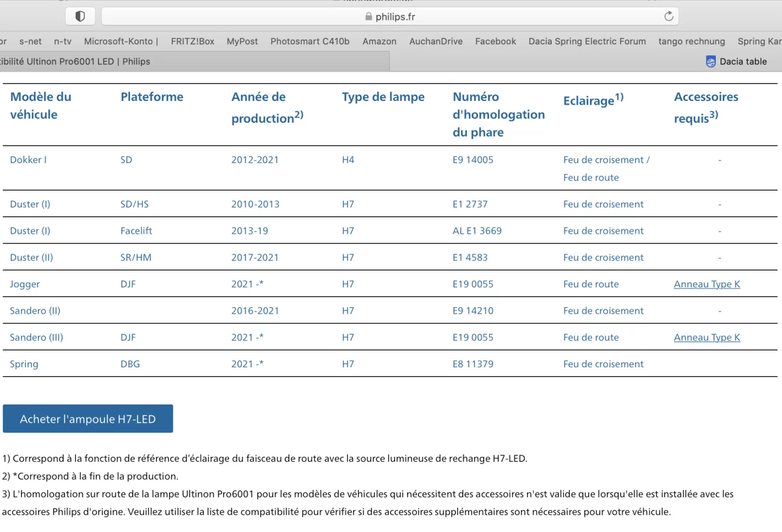The image size is (782, 532).
Task: Click the Plateforme column header
Action: click(152, 97)
